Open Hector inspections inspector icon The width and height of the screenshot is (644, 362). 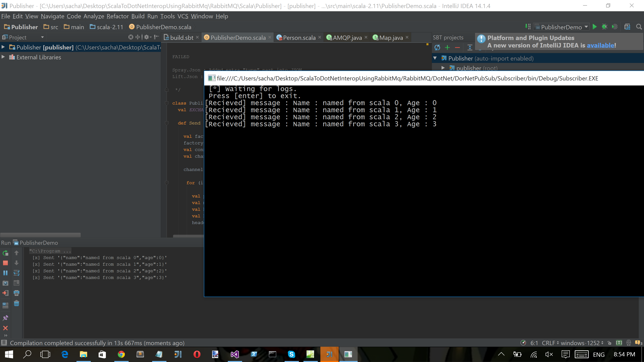(629, 343)
